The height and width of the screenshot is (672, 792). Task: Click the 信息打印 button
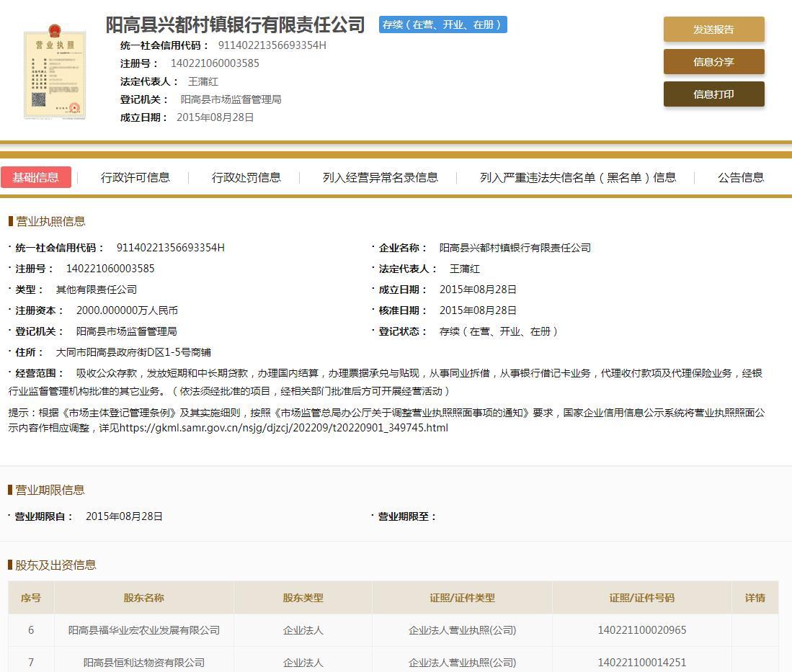click(713, 94)
